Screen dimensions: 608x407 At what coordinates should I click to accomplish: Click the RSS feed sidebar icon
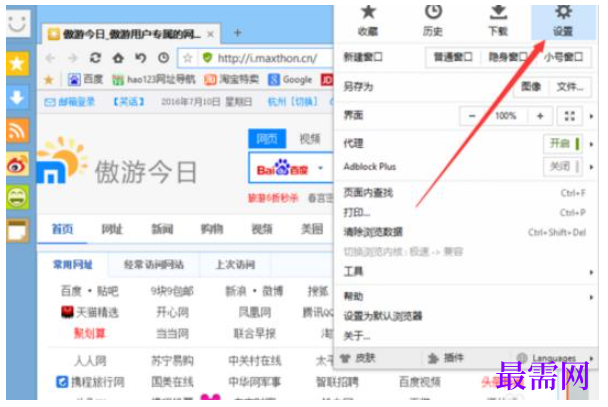[17, 131]
